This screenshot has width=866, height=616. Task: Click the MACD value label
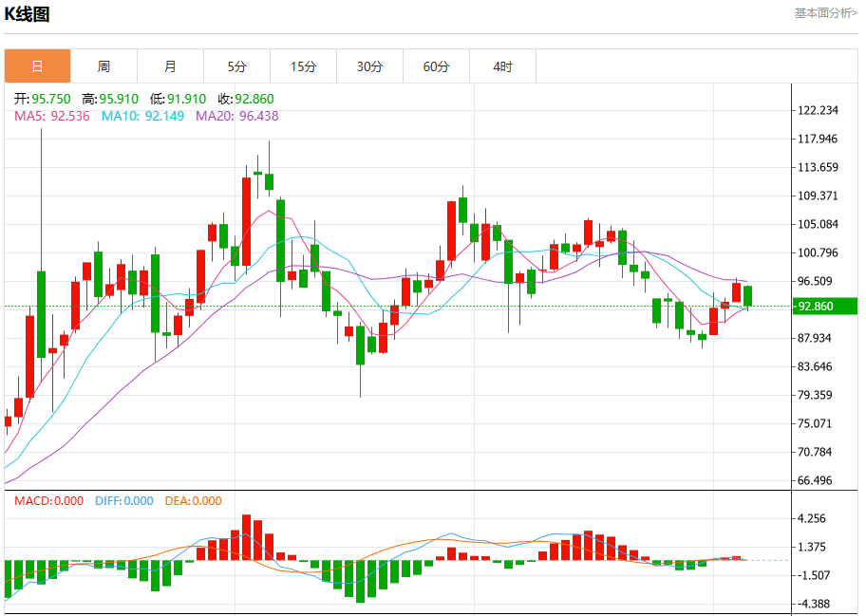coord(48,500)
